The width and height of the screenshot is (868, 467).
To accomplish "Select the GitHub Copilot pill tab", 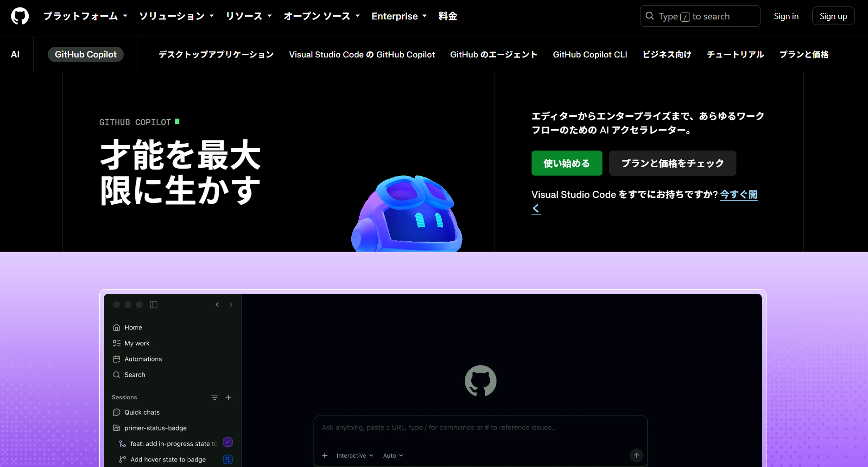I will pos(86,55).
